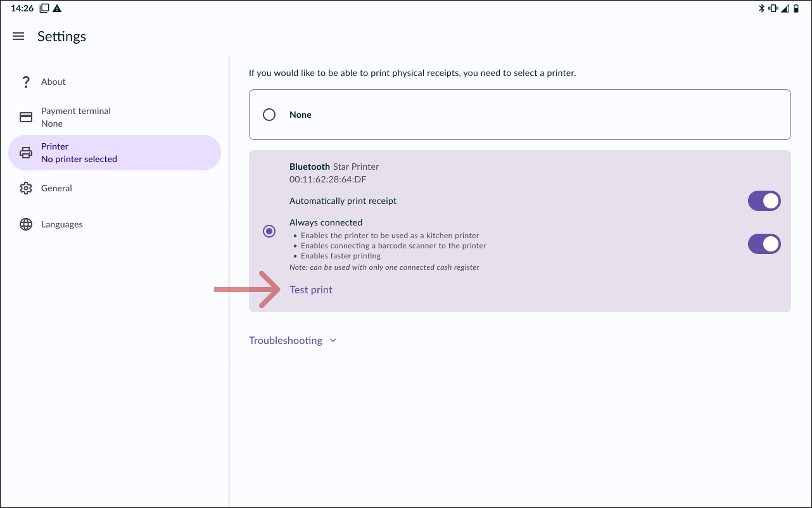Select the Bluetooth Star Printer radio button

[x=269, y=231]
